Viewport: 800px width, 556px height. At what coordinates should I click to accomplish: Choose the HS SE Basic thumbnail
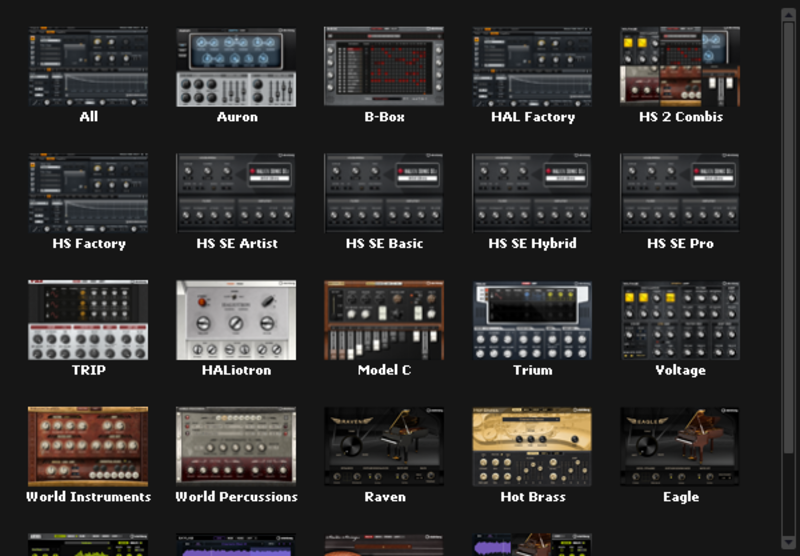[x=384, y=193]
